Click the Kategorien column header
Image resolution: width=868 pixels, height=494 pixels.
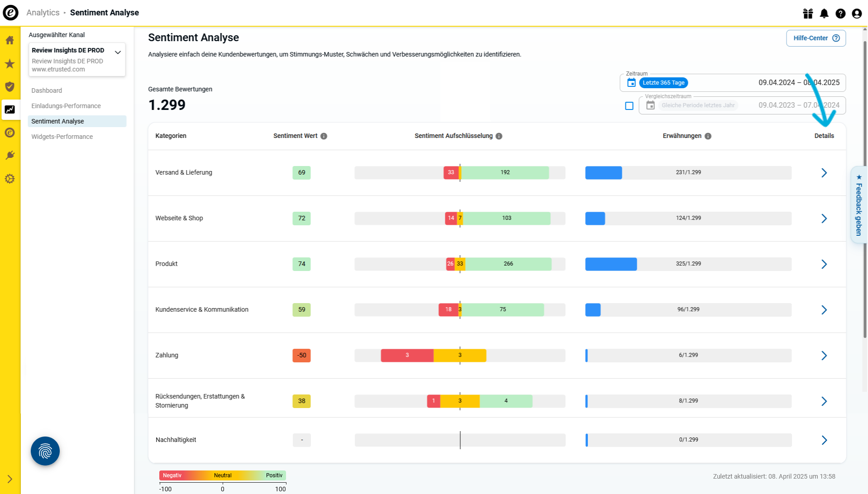tap(171, 136)
